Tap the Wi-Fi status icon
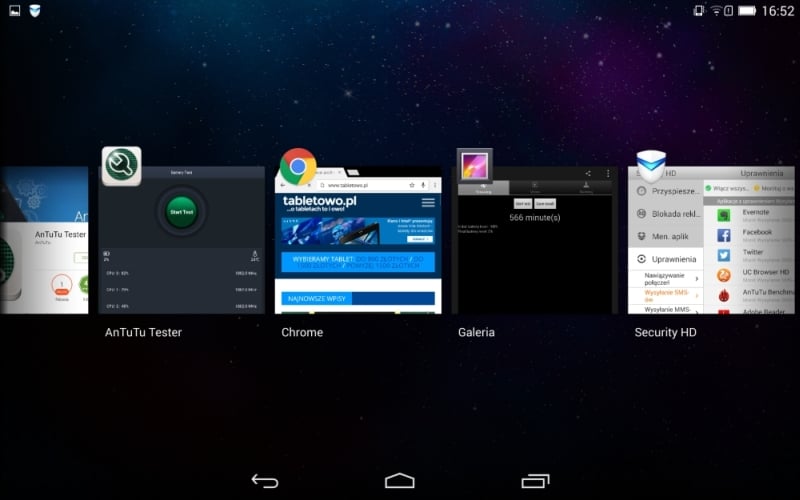The image size is (800, 500). 716,10
